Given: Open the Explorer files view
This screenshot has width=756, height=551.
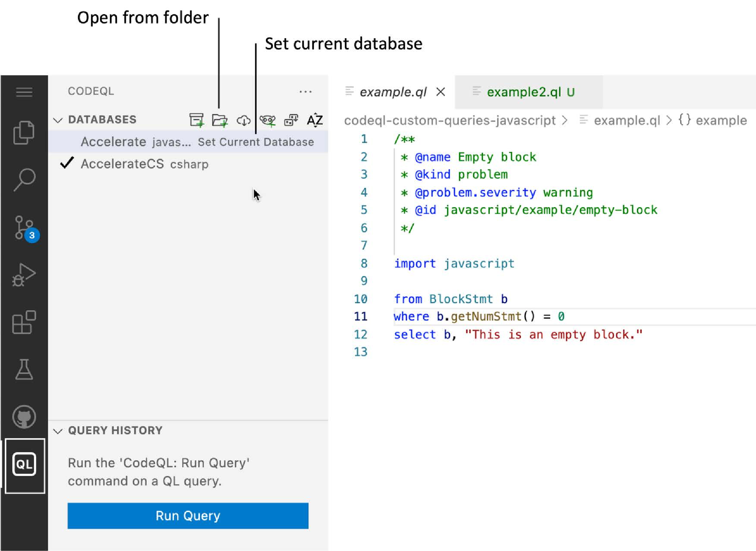Looking at the screenshot, I should (24, 132).
